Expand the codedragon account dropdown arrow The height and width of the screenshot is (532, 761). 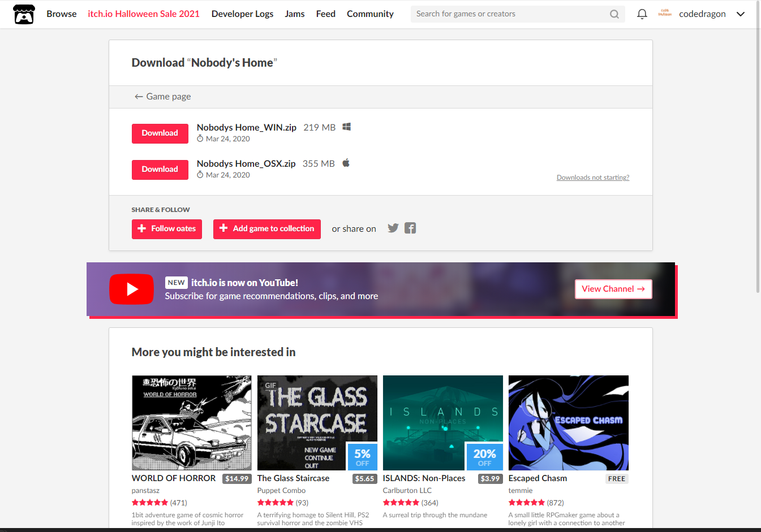pyautogui.click(x=740, y=14)
